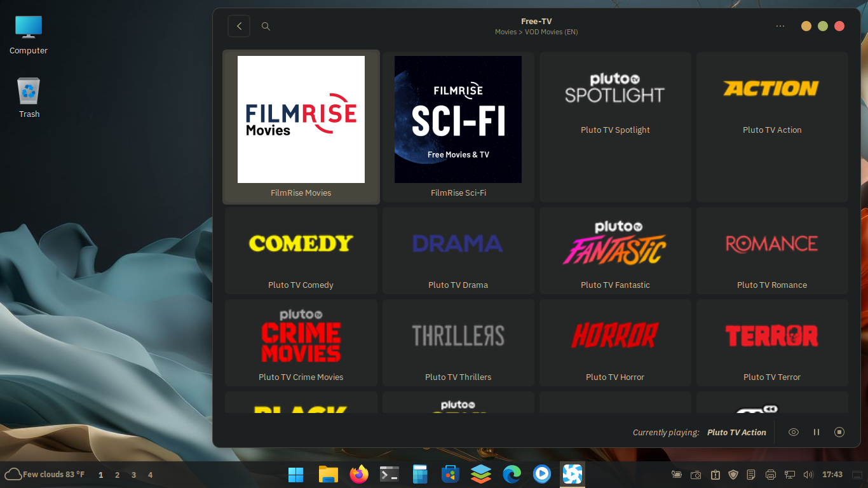Open the notes document tray icon
The image size is (868, 488).
[x=751, y=475]
